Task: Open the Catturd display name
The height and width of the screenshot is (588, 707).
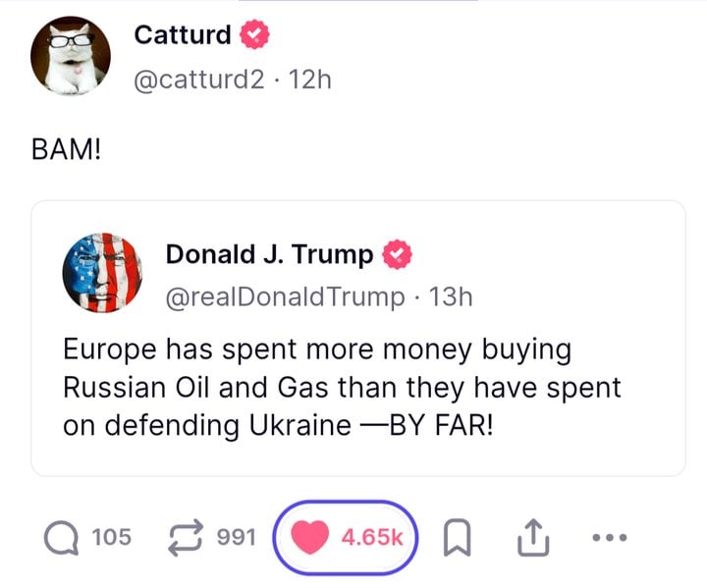Action: (183, 35)
